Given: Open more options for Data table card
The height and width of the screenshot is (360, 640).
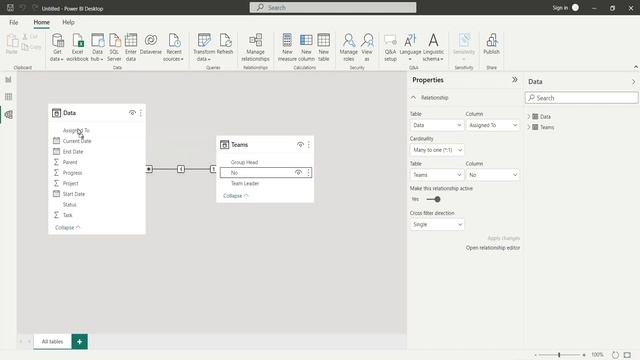Looking at the screenshot, I should (141, 113).
